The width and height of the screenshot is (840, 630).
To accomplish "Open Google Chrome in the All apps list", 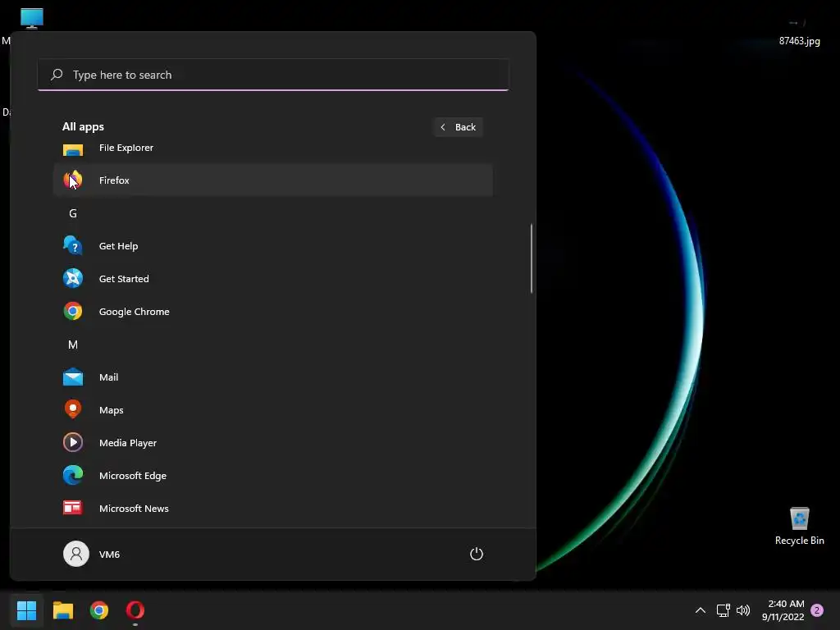I will (x=272, y=311).
